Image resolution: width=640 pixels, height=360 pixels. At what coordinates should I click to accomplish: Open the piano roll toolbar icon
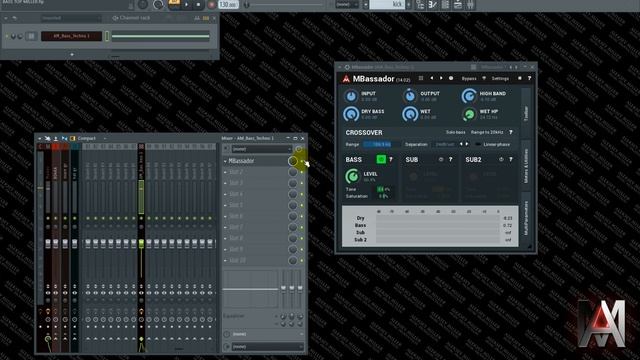(x=433, y=4)
